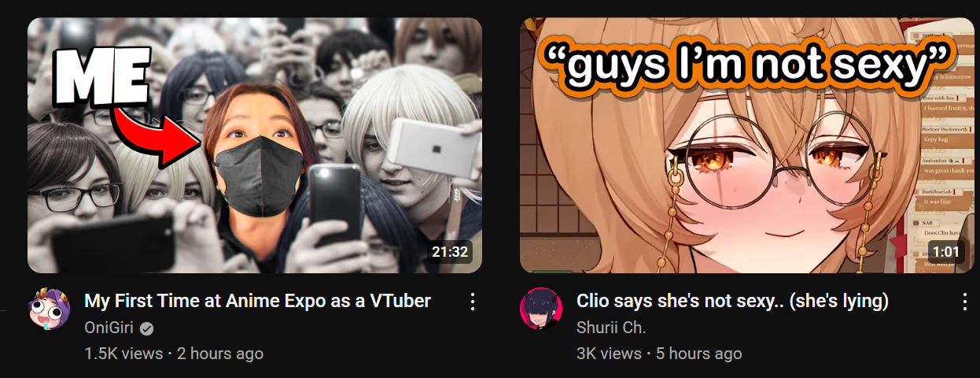This screenshot has height=378, width=980.
Task: Visit the OniGiri channel name link
Action: 109,328
